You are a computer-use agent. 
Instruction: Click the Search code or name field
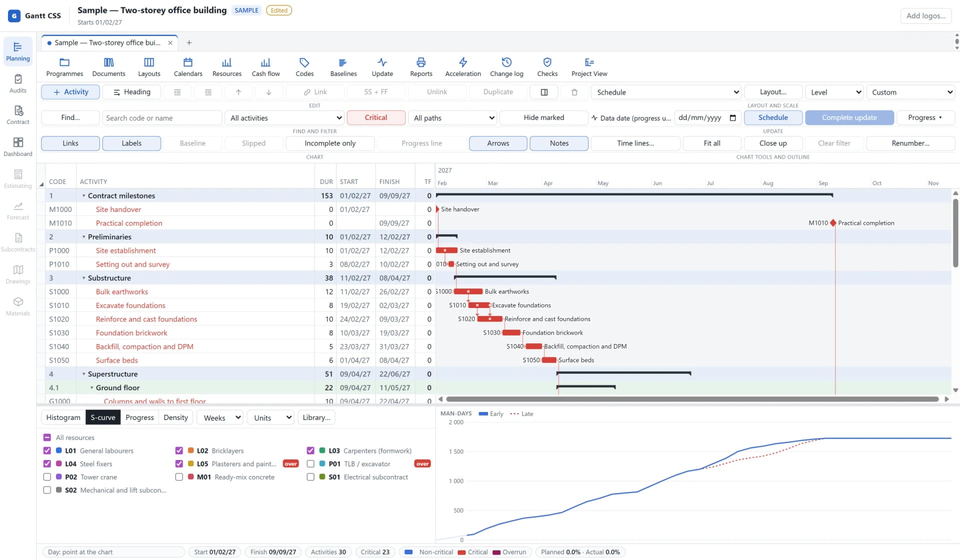tap(161, 118)
